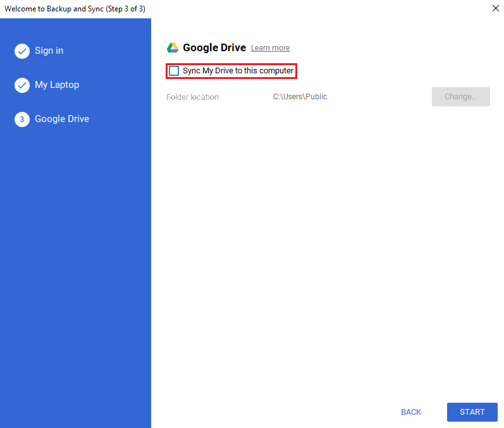Select the Sign in step in sidebar

[x=49, y=51]
